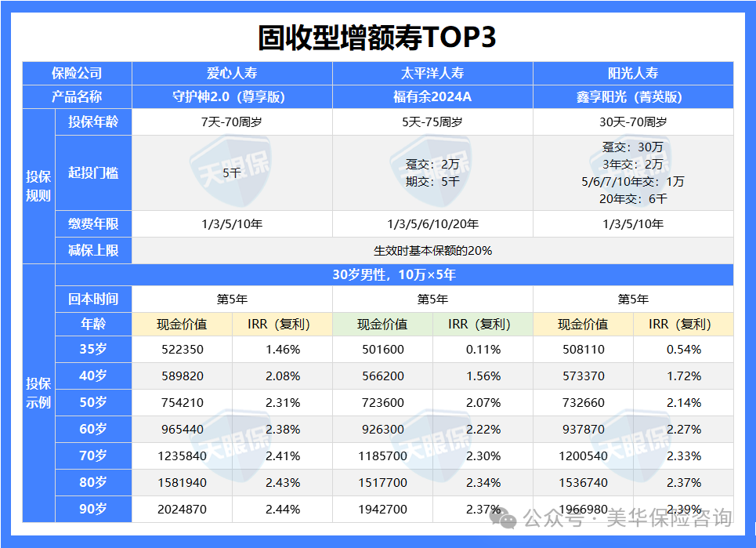
Task: Click the 投保示例 side section label
Action: point(38,394)
